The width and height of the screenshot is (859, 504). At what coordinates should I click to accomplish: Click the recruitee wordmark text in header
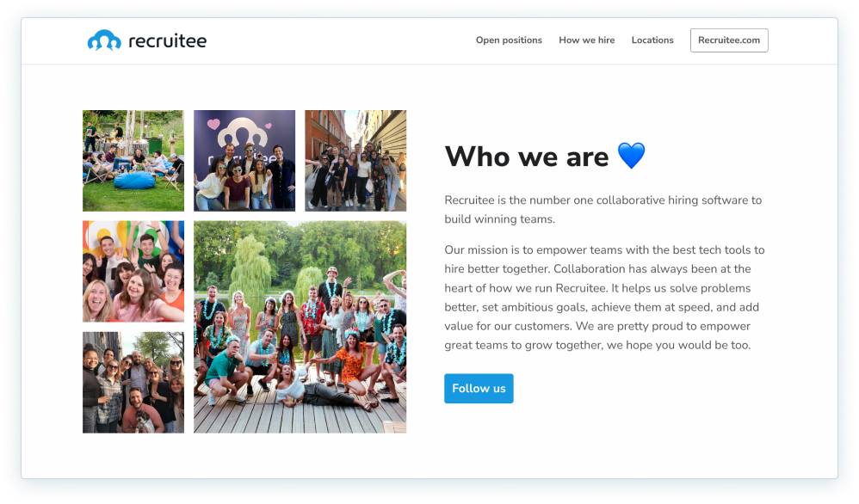167,40
